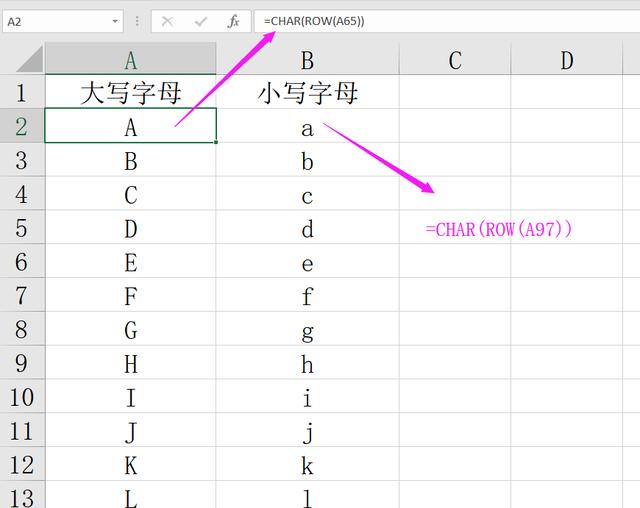This screenshot has width=640, height=508.
Task: Click cell with uppercase F in row 7
Action: (x=131, y=295)
